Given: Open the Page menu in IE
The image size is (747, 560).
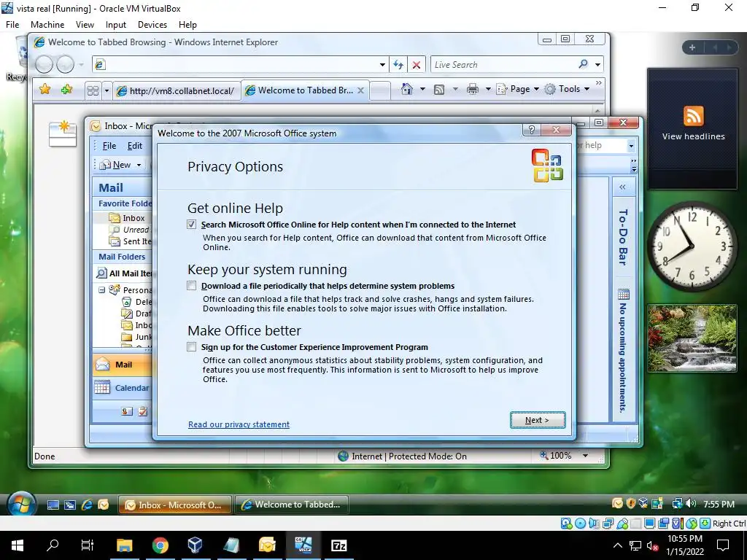Looking at the screenshot, I should pyautogui.click(x=517, y=89).
